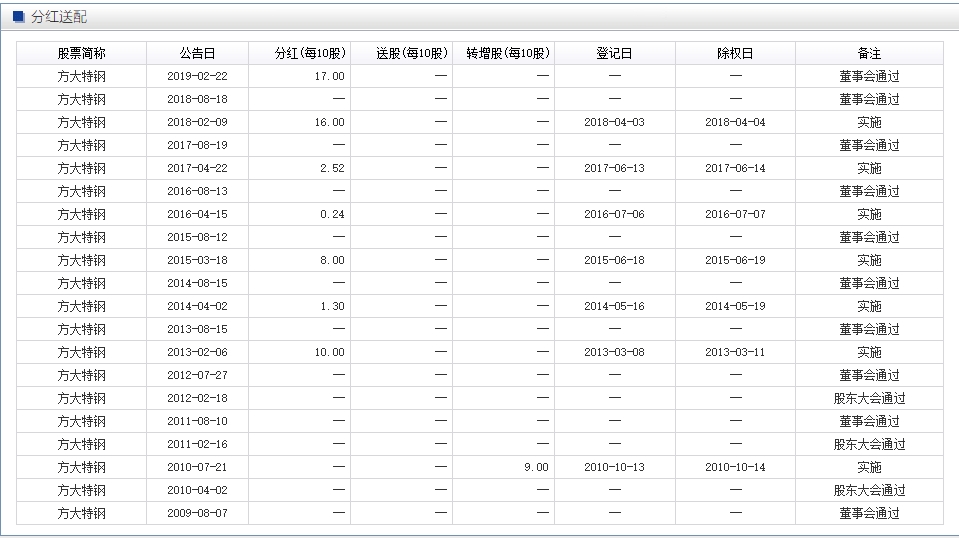Click the 2019-02-22 announcement date cell

(197, 76)
